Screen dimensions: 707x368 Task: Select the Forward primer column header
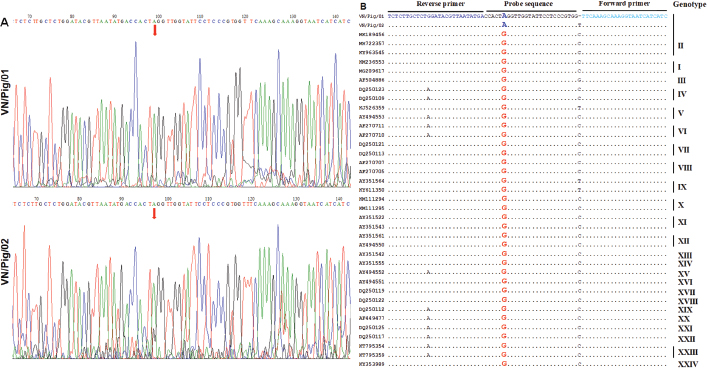[x=624, y=4]
